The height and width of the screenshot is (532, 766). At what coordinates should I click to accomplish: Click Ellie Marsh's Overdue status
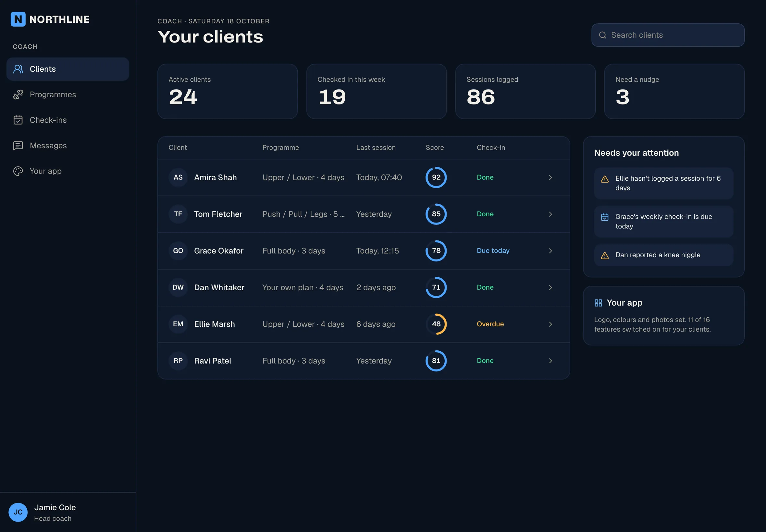[x=490, y=324]
